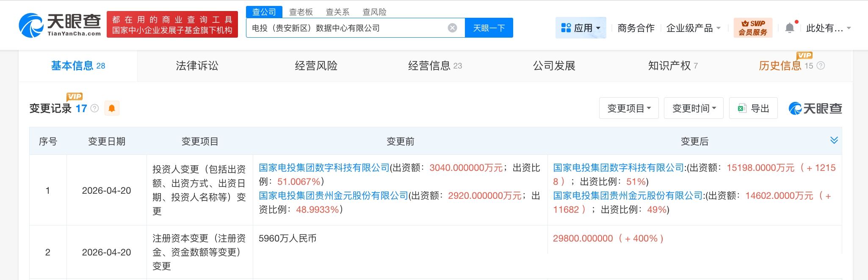Image resolution: width=868 pixels, height=280 pixels.
Task: Click help icon next to 历史信息
Action: tap(821, 66)
